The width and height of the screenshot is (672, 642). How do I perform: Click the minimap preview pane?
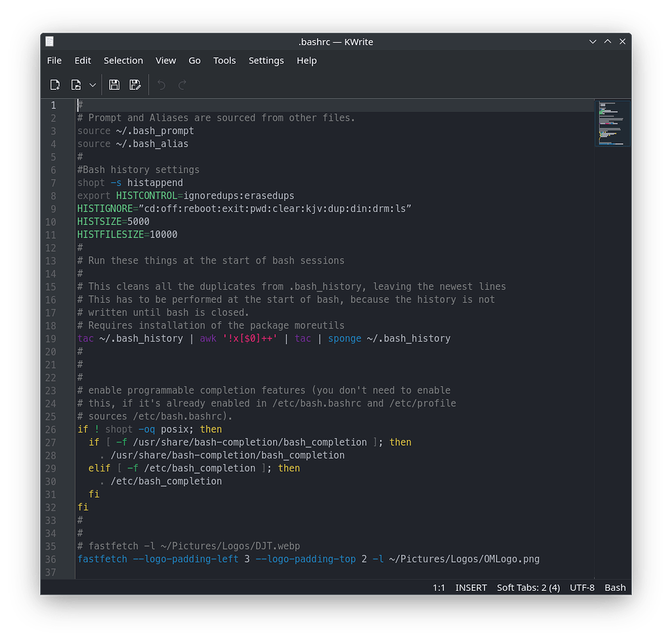(x=612, y=123)
